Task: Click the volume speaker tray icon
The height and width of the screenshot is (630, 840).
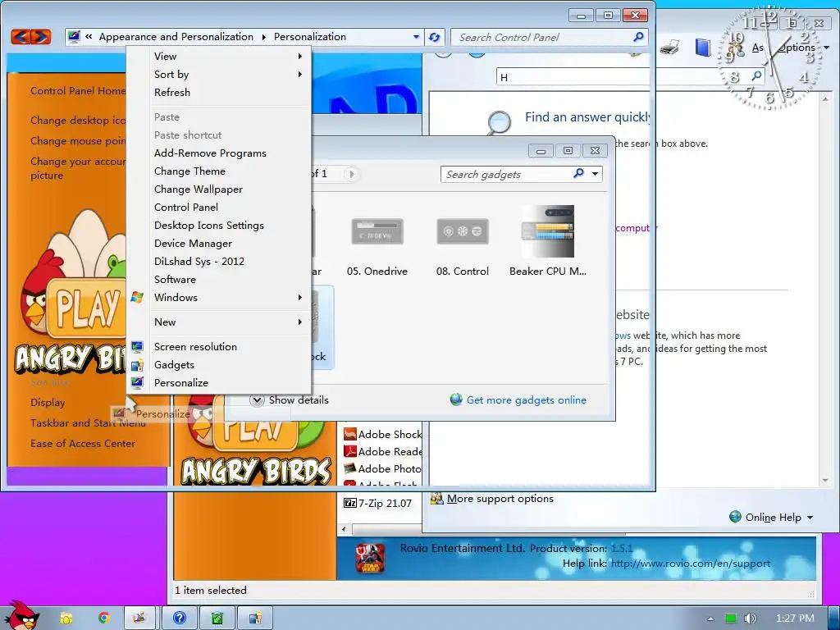Action: [750, 619]
